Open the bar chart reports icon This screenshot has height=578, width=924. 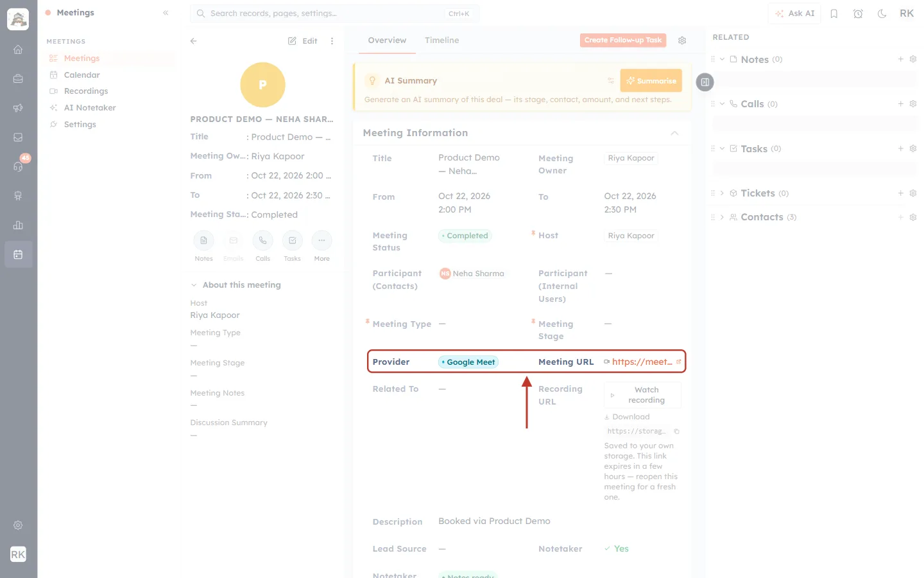[x=18, y=225]
